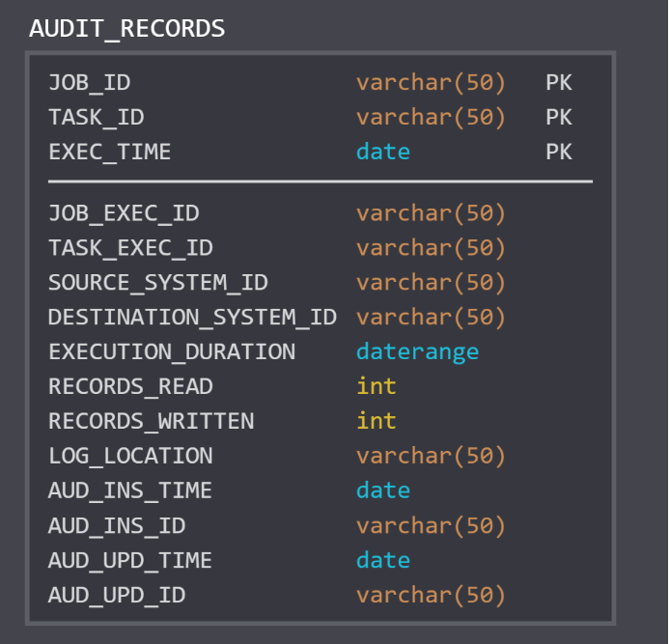Select the JOB_EXEC_ID field

pos(124,213)
